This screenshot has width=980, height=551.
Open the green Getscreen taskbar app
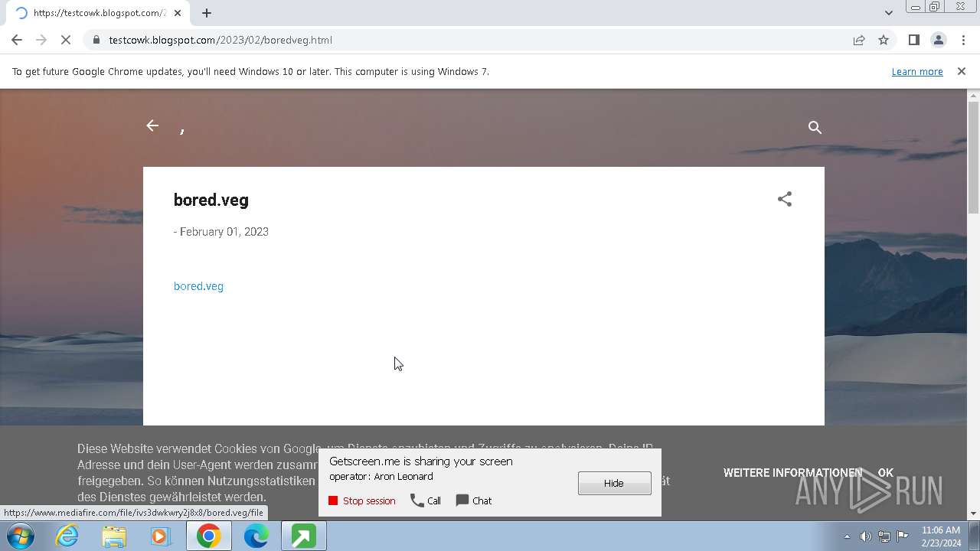click(303, 536)
